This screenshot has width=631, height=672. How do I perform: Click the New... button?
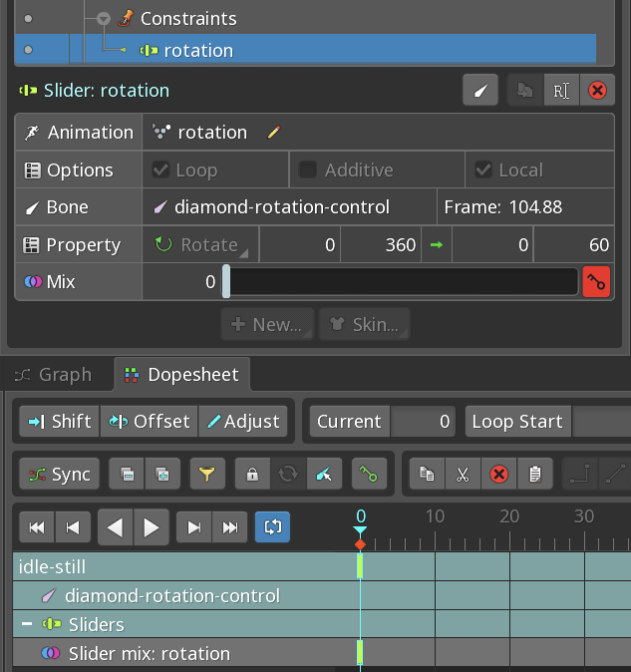point(267,324)
